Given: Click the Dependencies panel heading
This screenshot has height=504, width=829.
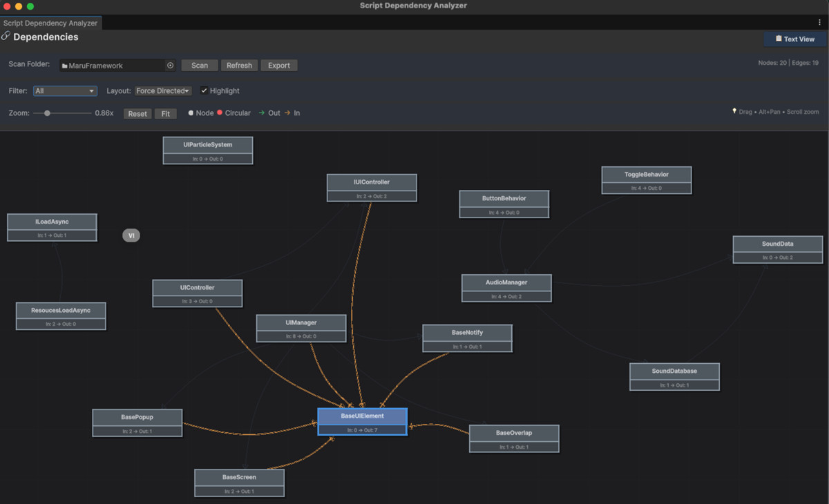Looking at the screenshot, I should [x=46, y=37].
